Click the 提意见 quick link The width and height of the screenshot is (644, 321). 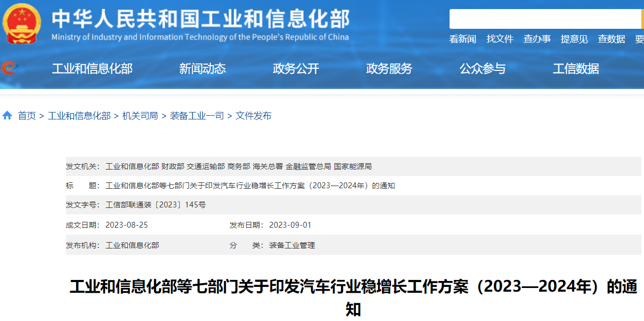(573, 38)
